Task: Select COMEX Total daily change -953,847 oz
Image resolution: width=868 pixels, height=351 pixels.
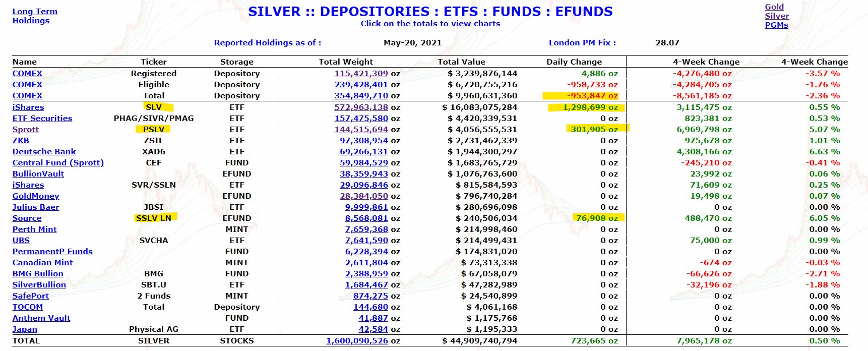Action: 592,96
